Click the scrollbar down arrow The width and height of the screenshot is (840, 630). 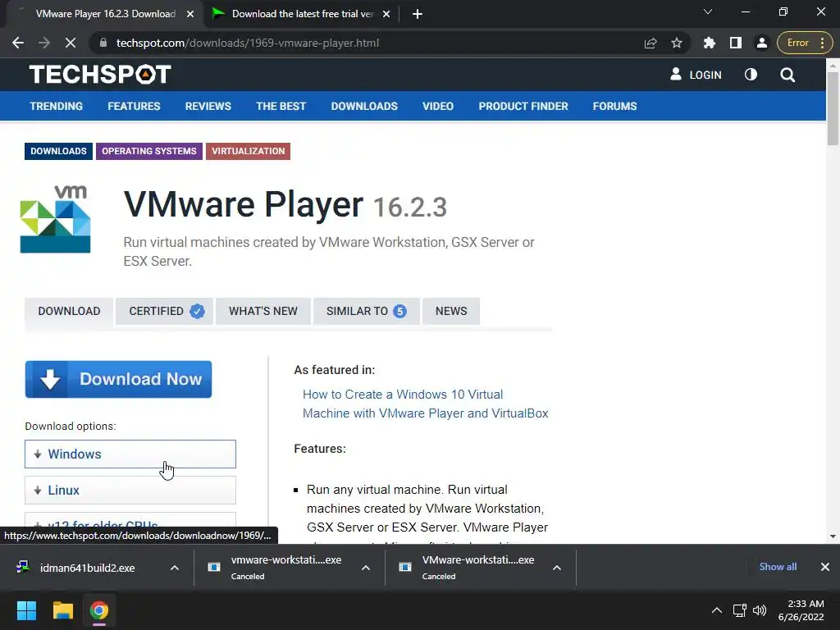[833, 536]
